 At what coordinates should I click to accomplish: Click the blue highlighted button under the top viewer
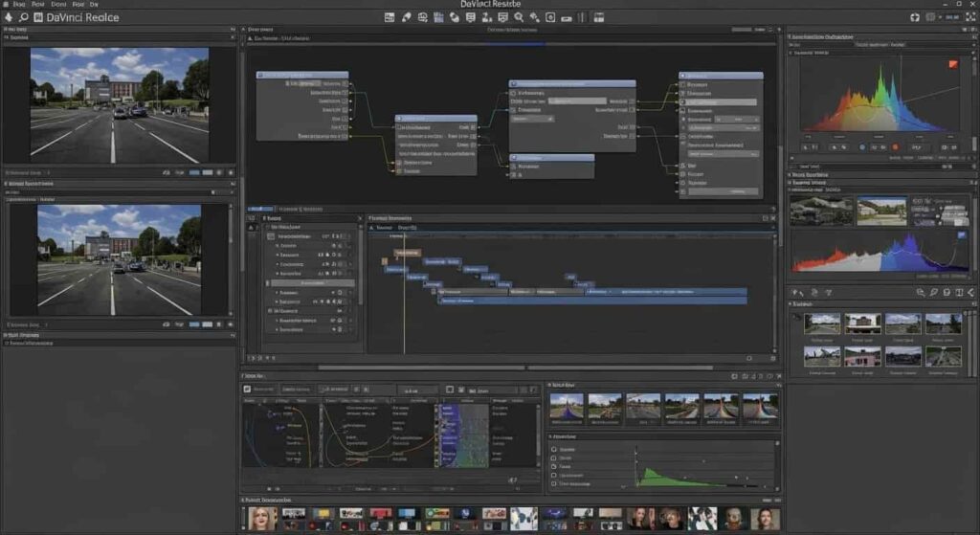pos(194,172)
